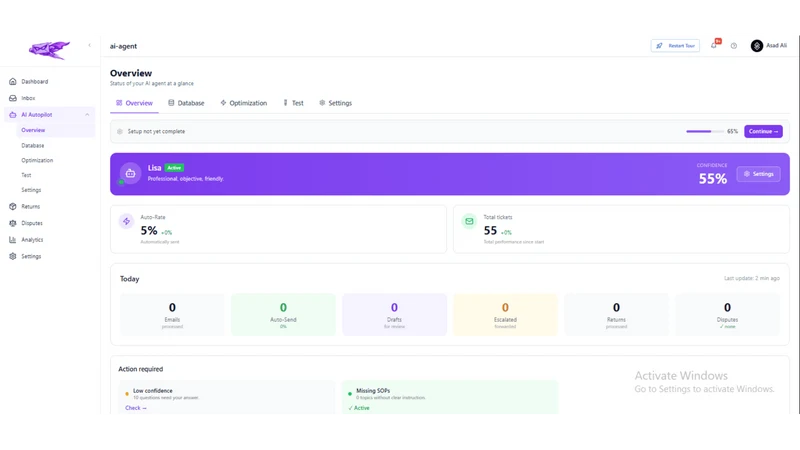Click the Total tickets envelope icon
The width and height of the screenshot is (800, 450).
469,221
